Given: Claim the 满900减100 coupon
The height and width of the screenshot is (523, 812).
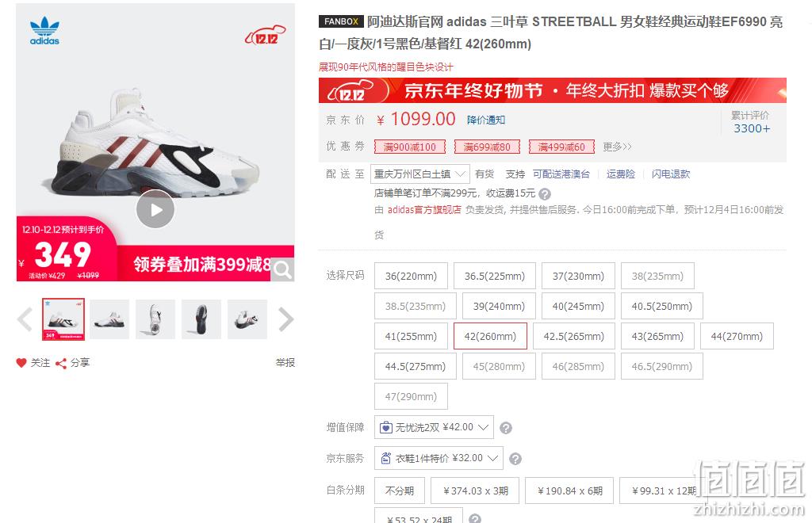Looking at the screenshot, I should click(410, 147).
